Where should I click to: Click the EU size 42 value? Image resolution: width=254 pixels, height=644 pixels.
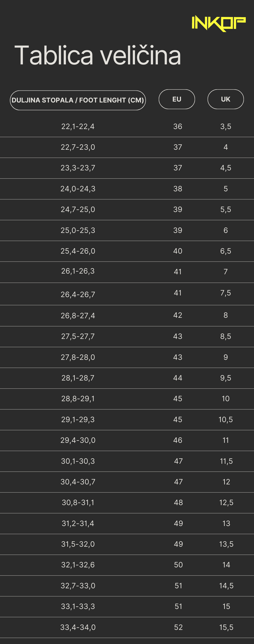coord(178,315)
